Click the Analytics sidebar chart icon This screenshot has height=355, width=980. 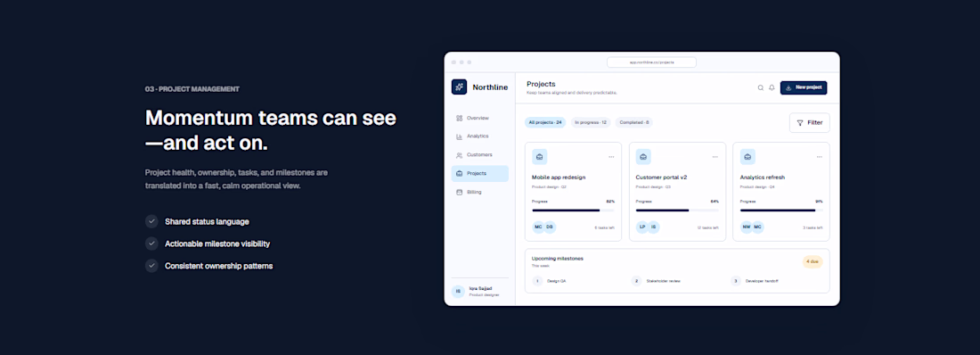click(x=460, y=136)
